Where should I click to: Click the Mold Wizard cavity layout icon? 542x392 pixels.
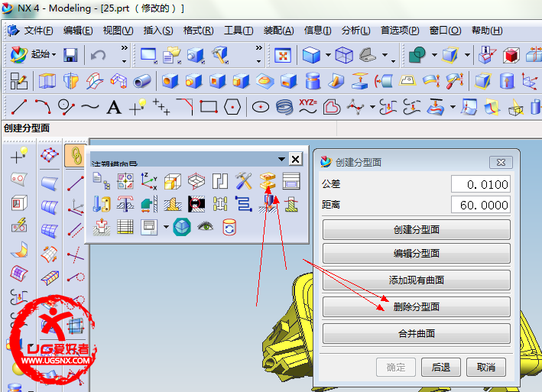(196, 181)
